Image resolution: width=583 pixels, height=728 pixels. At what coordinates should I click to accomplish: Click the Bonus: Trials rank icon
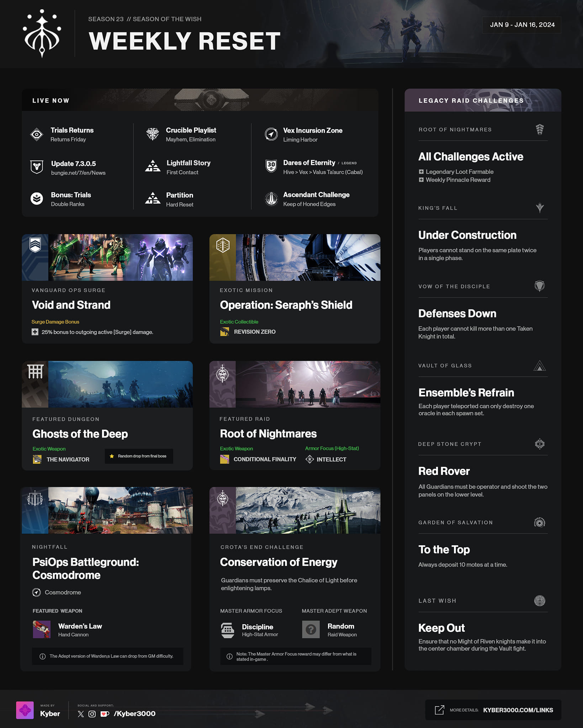coord(37,198)
